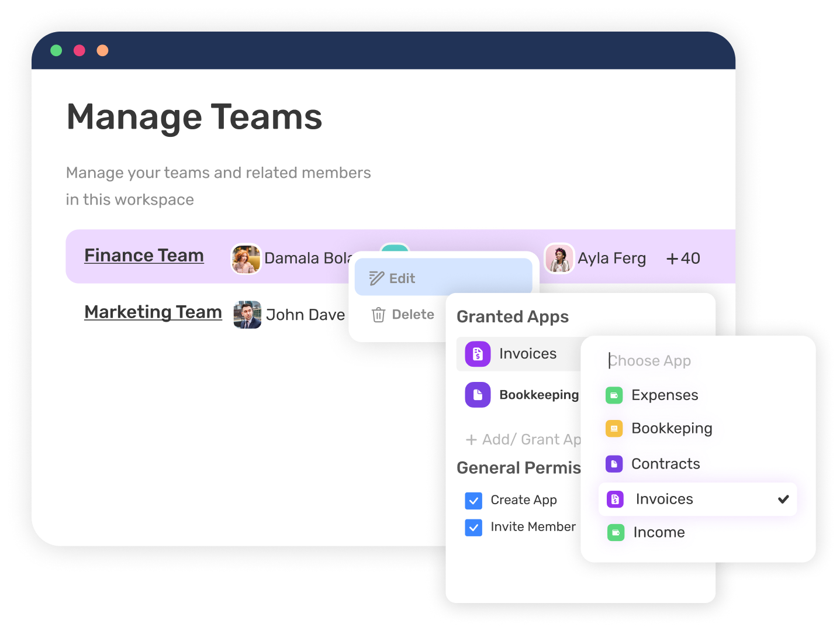Open the Finance Team link
The width and height of the screenshot is (840, 627).
pyautogui.click(x=144, y=256)
